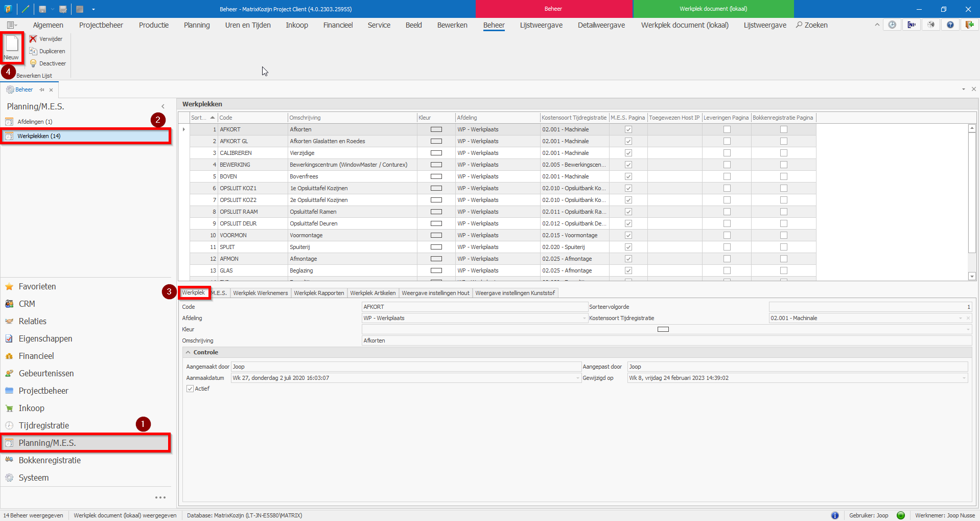
Task: Click the pencil edit icon in the titlebar
Action: 25,9
